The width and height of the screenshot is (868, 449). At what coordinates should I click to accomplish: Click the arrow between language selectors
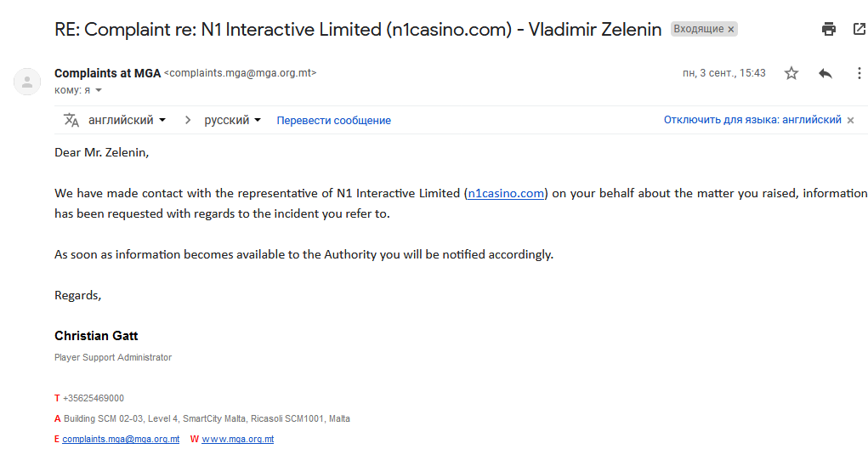point(188,120)
